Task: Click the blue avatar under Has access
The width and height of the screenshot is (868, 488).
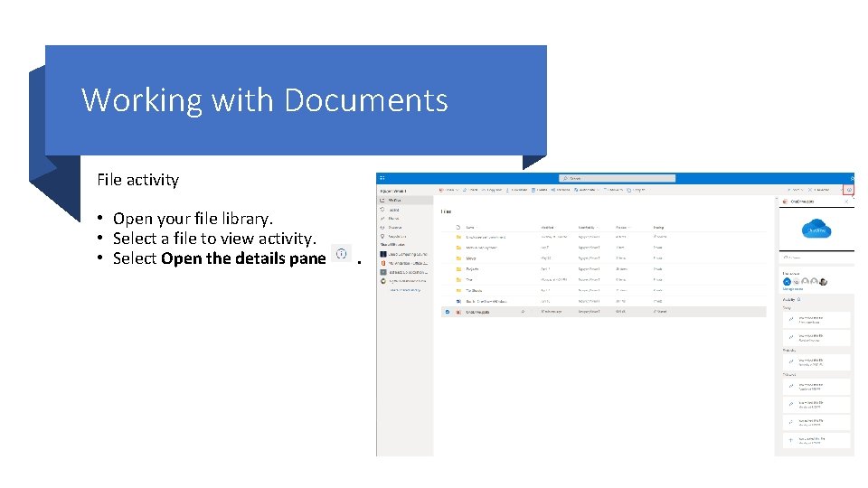Action: tap(787, 282)
